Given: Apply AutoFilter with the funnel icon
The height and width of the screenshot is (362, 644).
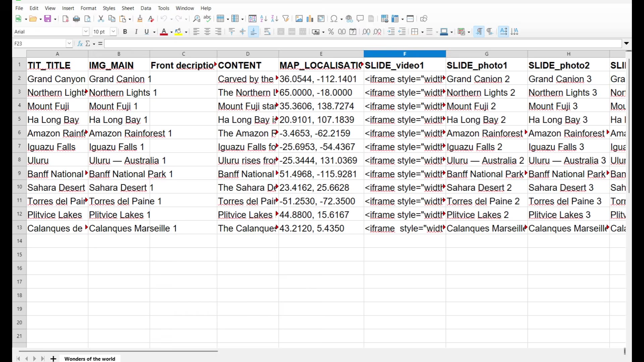Looking at the screenshot, I should (x=286, y=19).
